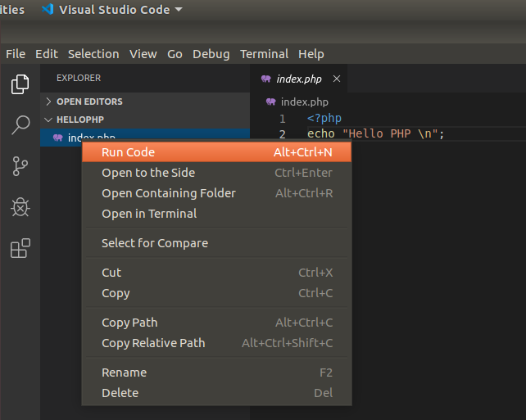Image resolution: width=526 pixels, height=420 pixels.
Task: Choose Copy Relative Path
Action: 216,343
